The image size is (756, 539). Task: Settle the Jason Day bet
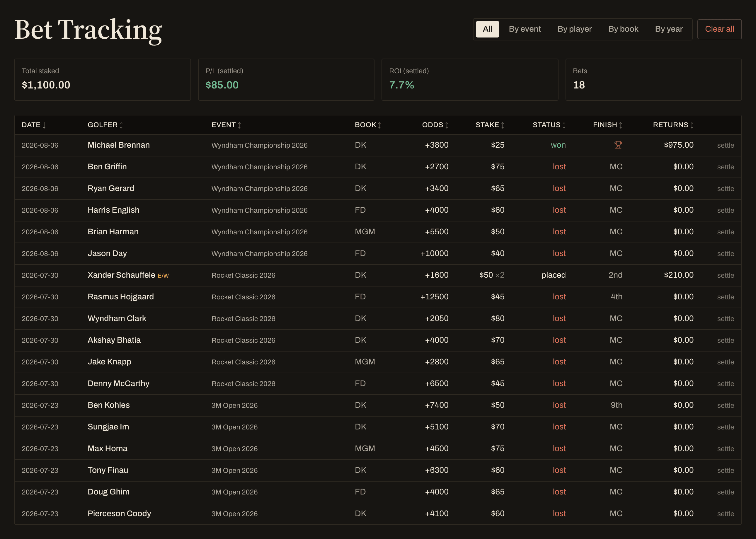pyautogui.click(x=726, y=254)
